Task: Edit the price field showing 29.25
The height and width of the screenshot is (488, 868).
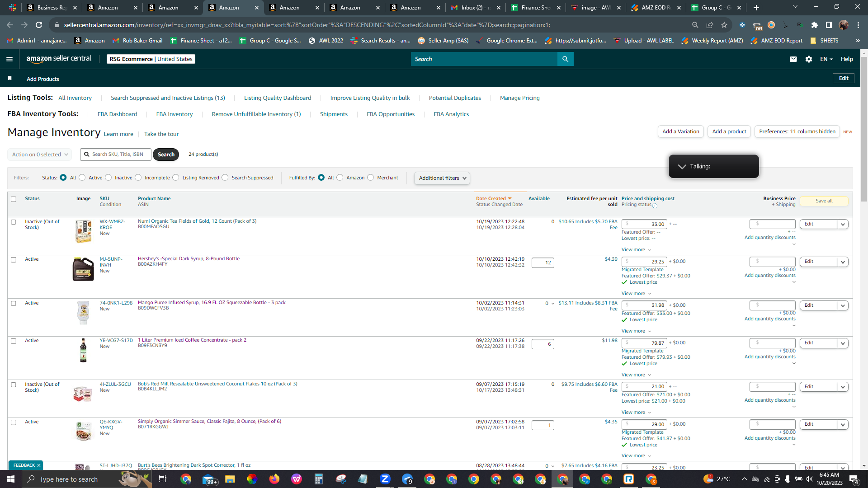Action: 644,262
